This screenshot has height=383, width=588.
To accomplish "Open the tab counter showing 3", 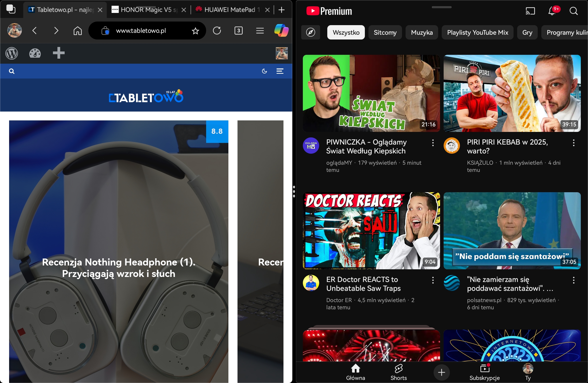I will (x=238, y=31).
